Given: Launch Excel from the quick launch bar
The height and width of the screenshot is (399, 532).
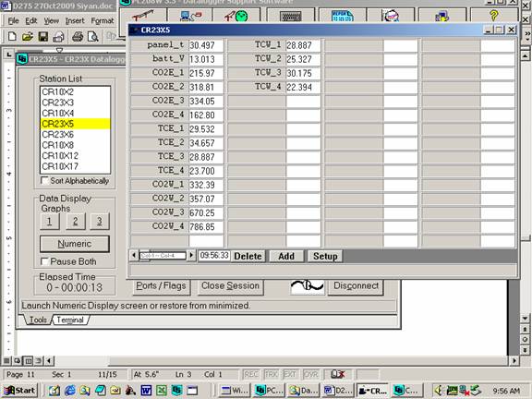Looking at the screenshot, I should point(162,391).
